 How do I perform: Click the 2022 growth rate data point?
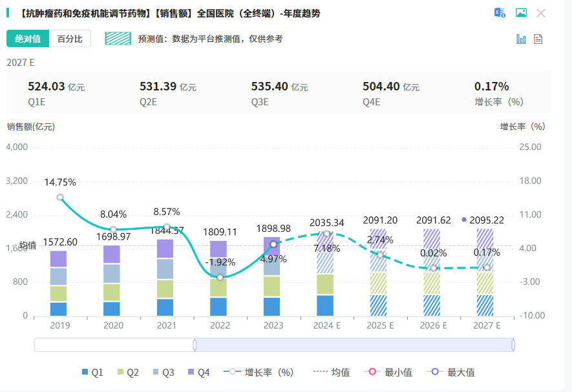(x=220, y=277)
